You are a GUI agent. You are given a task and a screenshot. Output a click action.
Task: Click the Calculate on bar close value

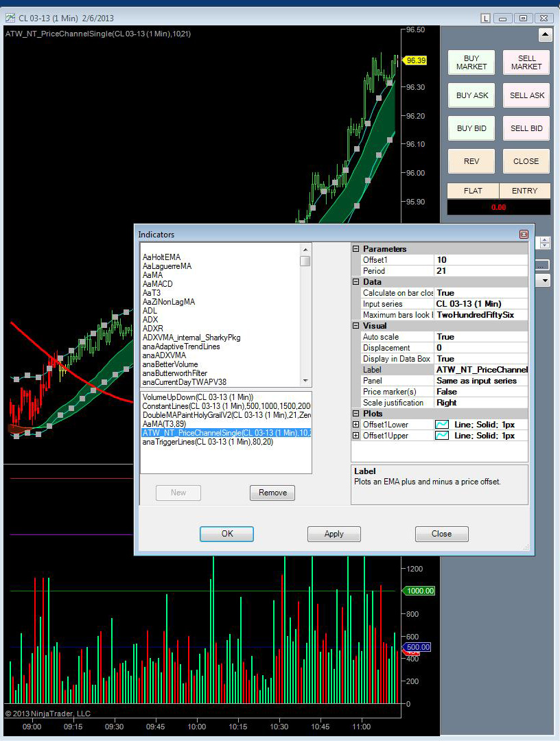tap(480, 293)
